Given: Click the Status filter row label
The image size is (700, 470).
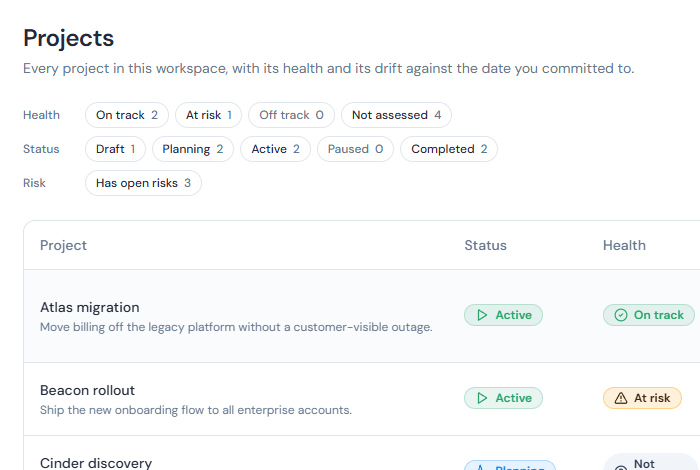Looking at the screenshot, I should 41,149.
